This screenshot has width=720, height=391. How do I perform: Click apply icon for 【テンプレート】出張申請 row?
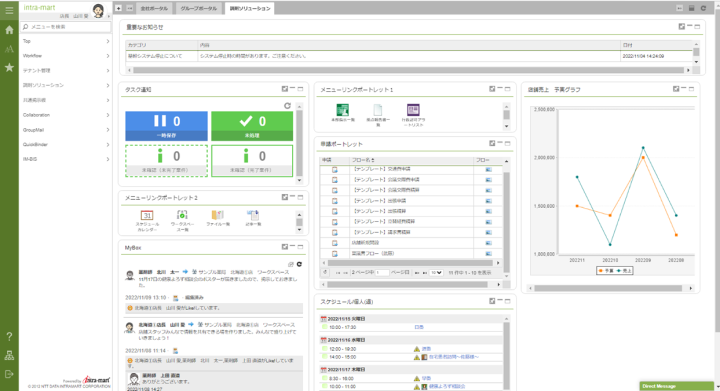(335, 201)
